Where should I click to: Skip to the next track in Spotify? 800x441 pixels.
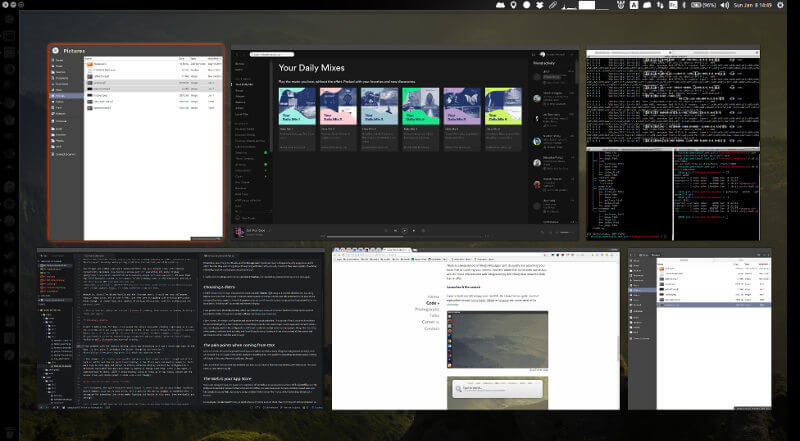tap(414, 230)
